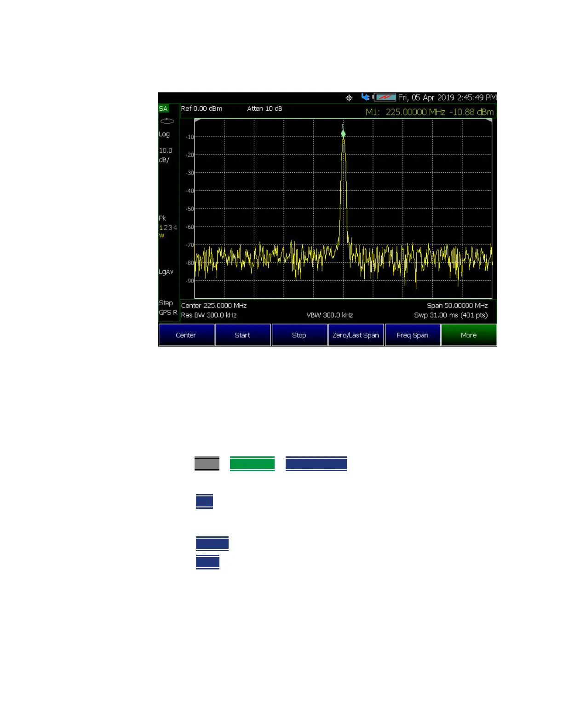Open the Freq Span softkey

[413, 335]
